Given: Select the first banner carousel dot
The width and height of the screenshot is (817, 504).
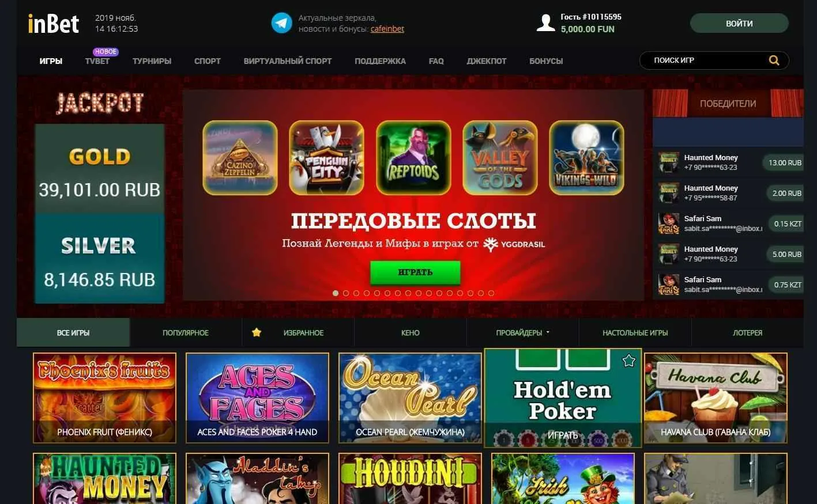Looking at the screenshot, I should point(336,293).
